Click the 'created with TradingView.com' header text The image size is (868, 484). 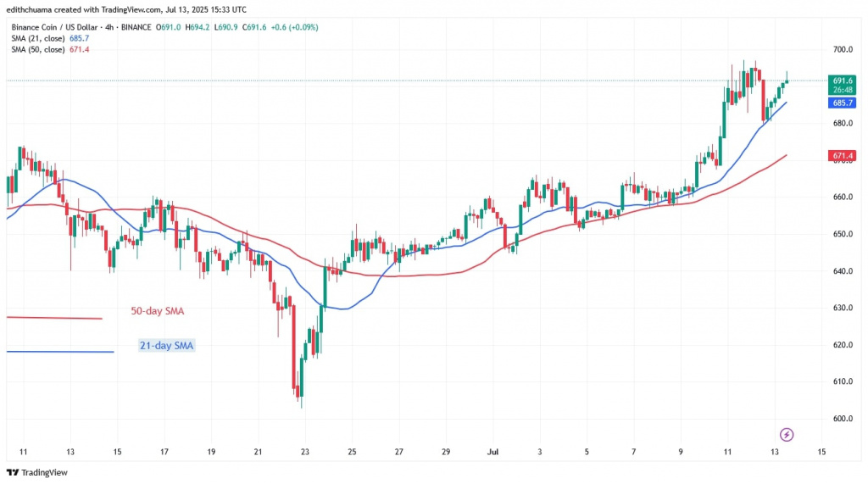pos(127,9)
